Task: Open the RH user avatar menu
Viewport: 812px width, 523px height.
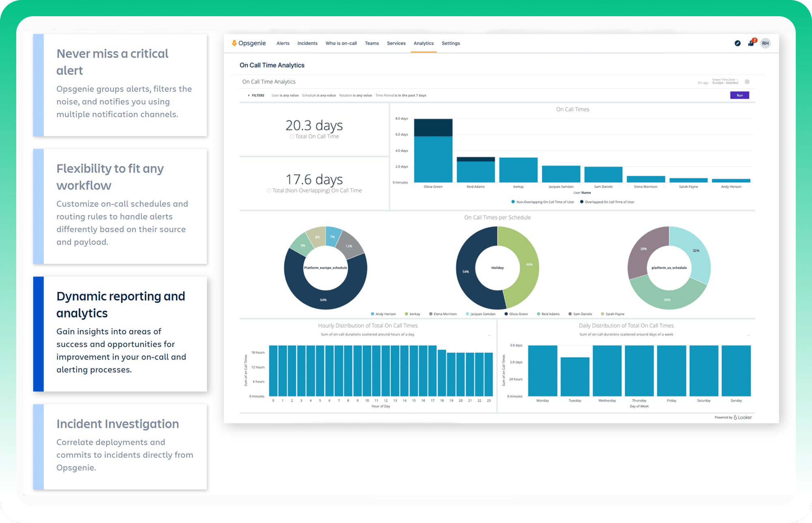Action: click(x=765, y=43)
